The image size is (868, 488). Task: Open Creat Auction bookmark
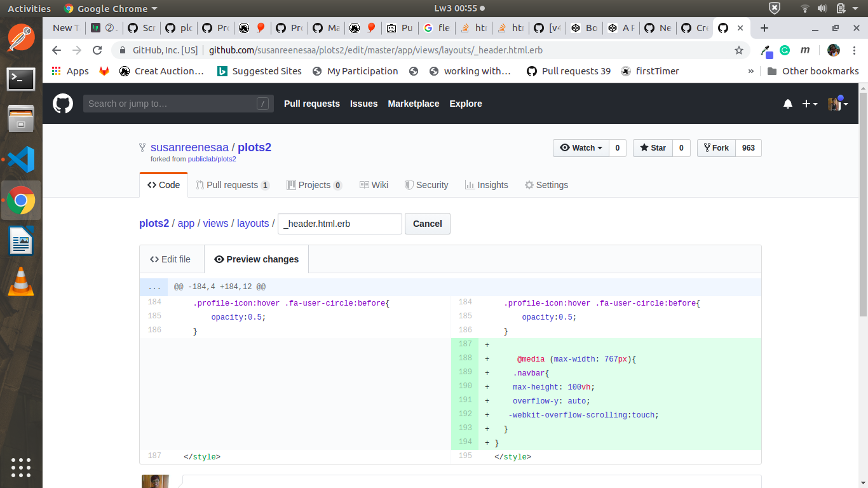[x=162, y=71]
